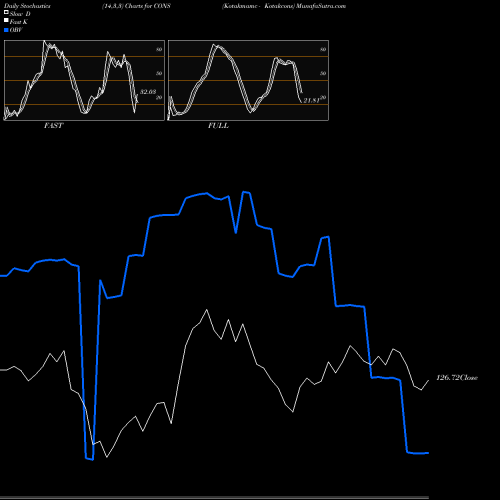Click the Fast K legend swatch

(6, 21)
